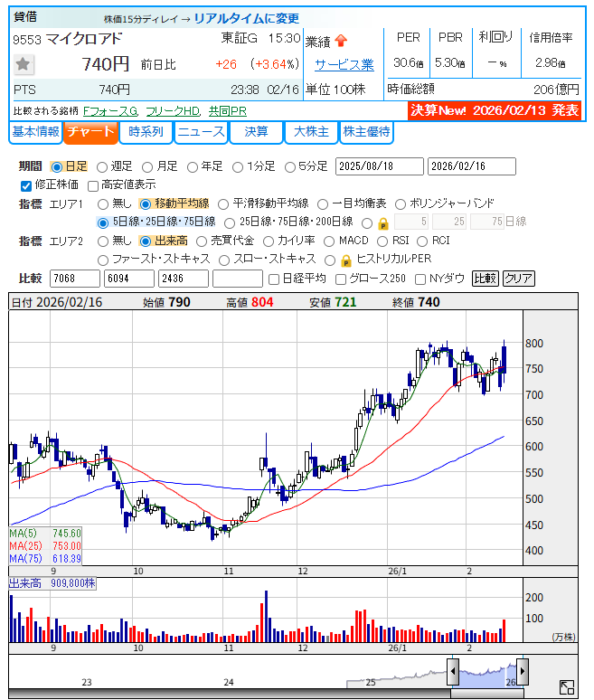Click start date field 2025/08/18
Screen dimensions: 594x700
(x=380, y=166)
